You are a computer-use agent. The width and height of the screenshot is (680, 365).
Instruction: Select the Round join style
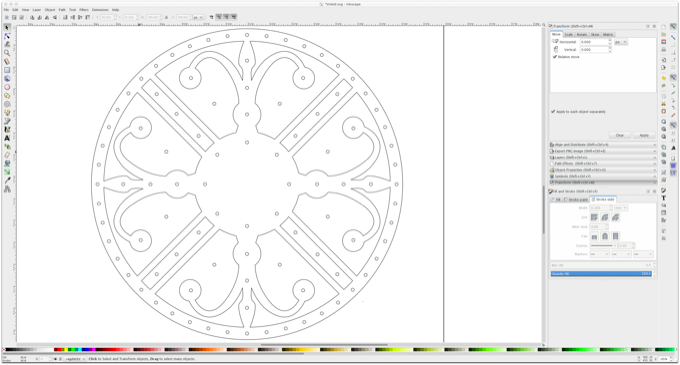[605, 217]
